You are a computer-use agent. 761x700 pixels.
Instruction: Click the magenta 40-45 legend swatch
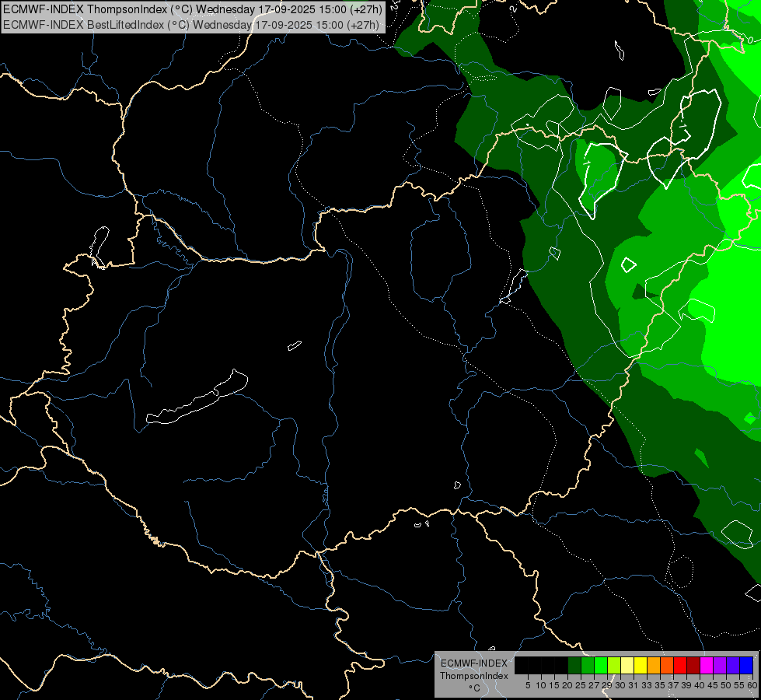(x=707, y=665)
